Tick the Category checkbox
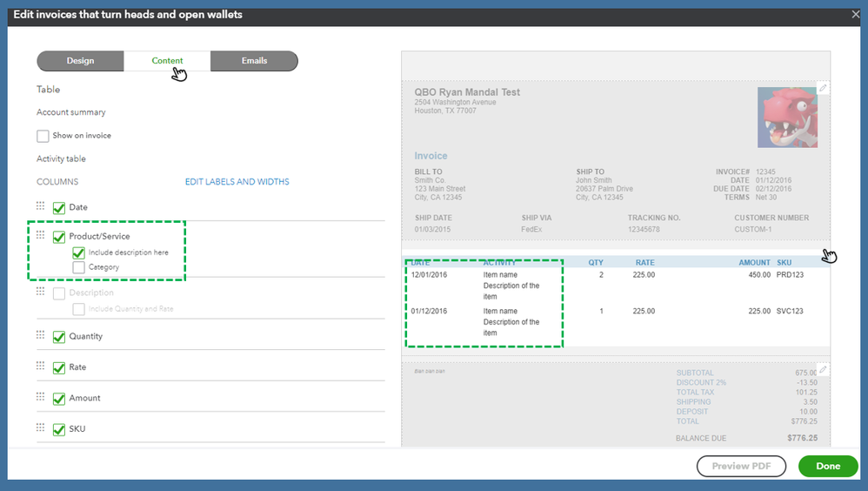 (x=78, y=267)
